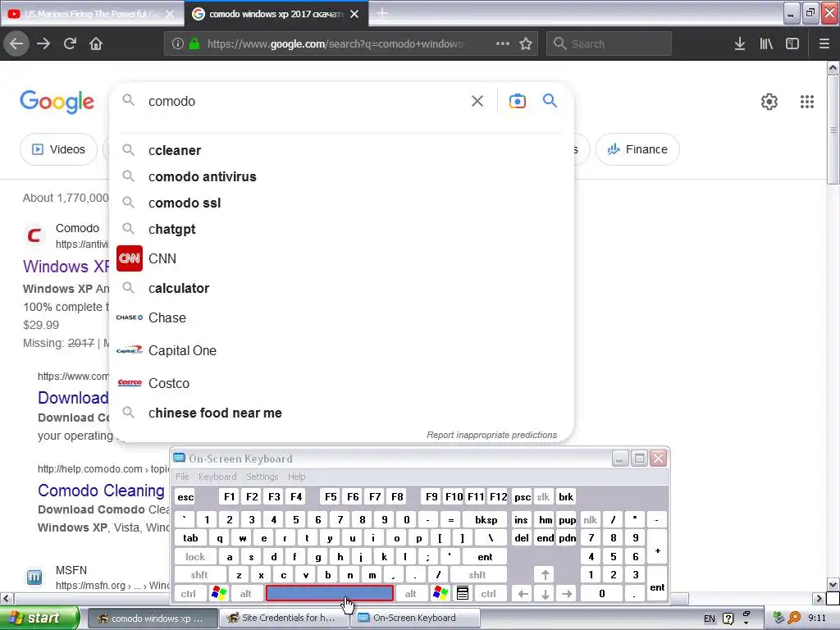The image size is (840, 630).
Task: Click the page vertical scrollbar down arrow
Action: [833, 584]
